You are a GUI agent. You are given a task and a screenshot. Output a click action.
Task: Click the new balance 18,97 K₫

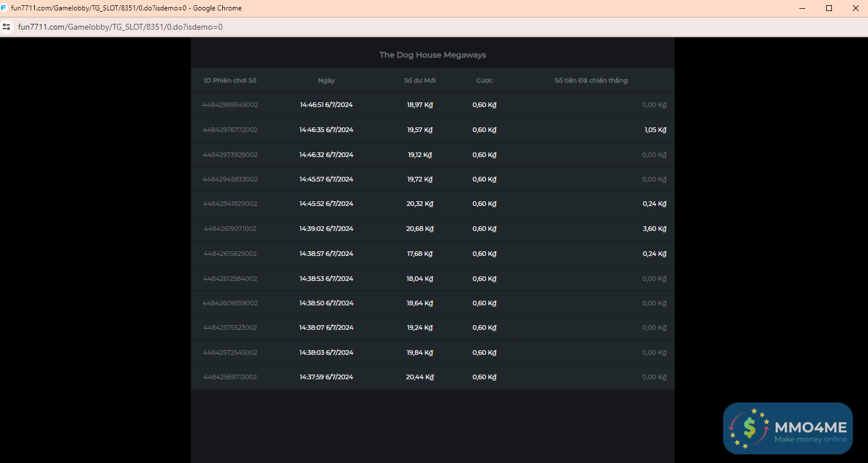(420, 105)
